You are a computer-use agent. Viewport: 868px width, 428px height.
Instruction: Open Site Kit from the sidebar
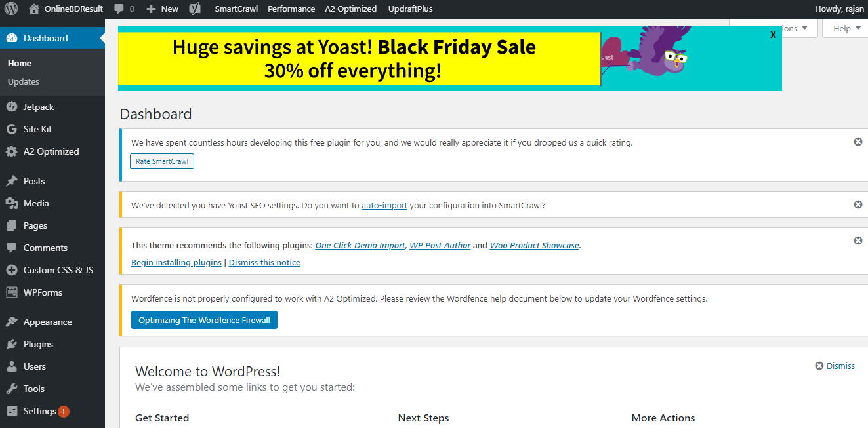click(x=37, y=129)
